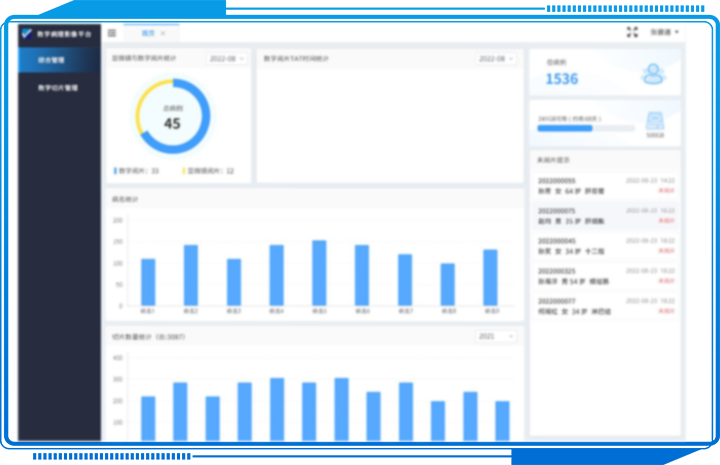Open the 2022-08 dropdown in donut chart panel
The width and height of the screenshot is (720, 465).
227,59
